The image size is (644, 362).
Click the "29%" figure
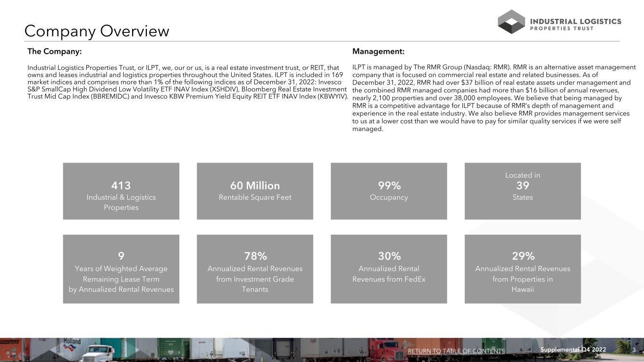click(523, 256)
